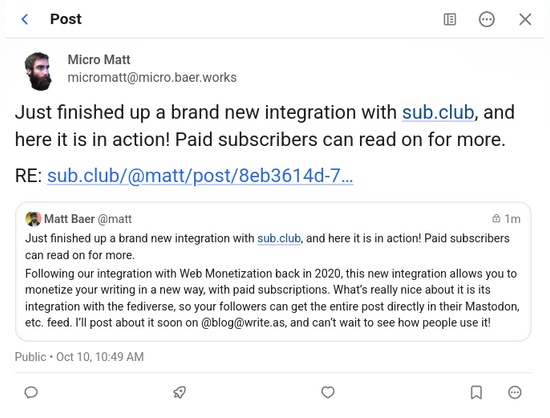Open the Micro Matt display name profile
The height and width of the screenshot is (418, 550).
pyautogui.click(x=99, y=60)
